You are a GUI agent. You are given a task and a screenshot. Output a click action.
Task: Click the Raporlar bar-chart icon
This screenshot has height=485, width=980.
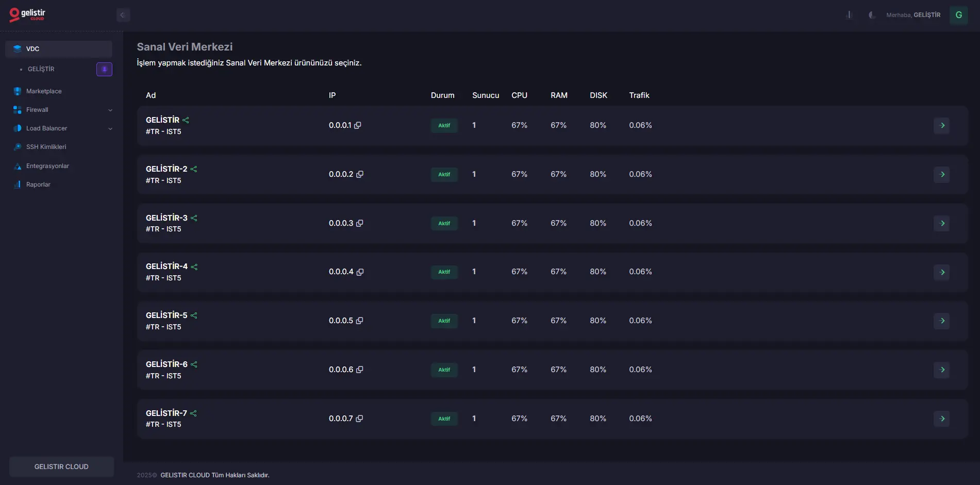(x=17, y=184)
